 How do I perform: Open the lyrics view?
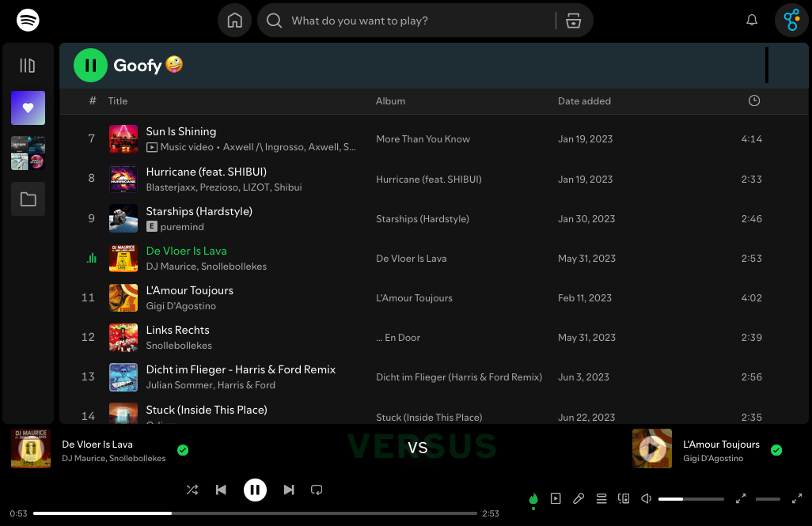pyautogui.click(x=578, y=498)
